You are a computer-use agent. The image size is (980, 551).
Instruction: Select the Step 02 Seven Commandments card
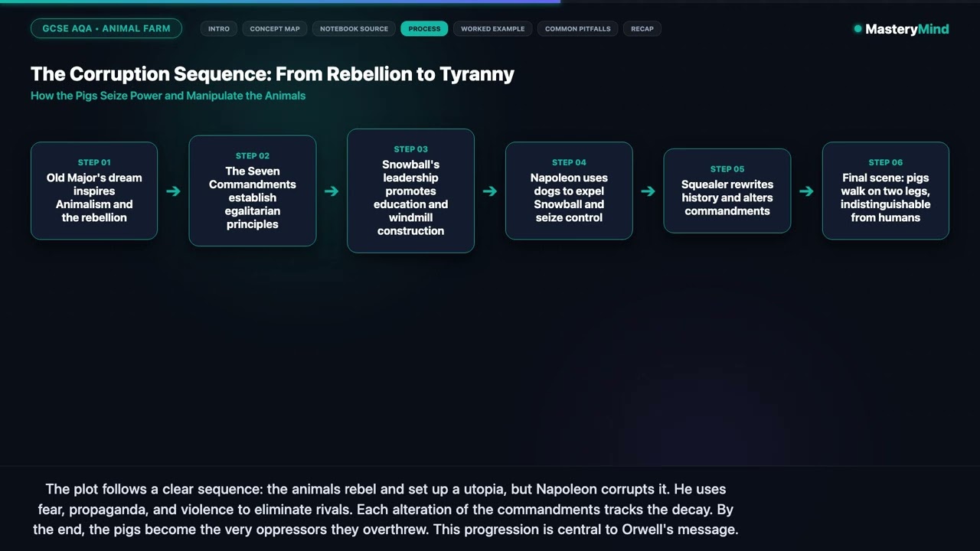(x=253, y=191)
